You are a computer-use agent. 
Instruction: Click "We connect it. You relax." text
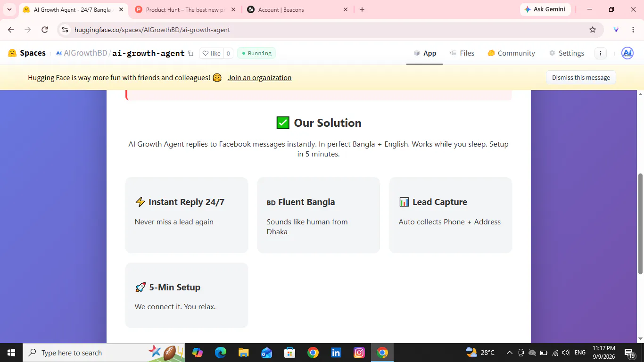pyautogui.click(x=175, y=307)
